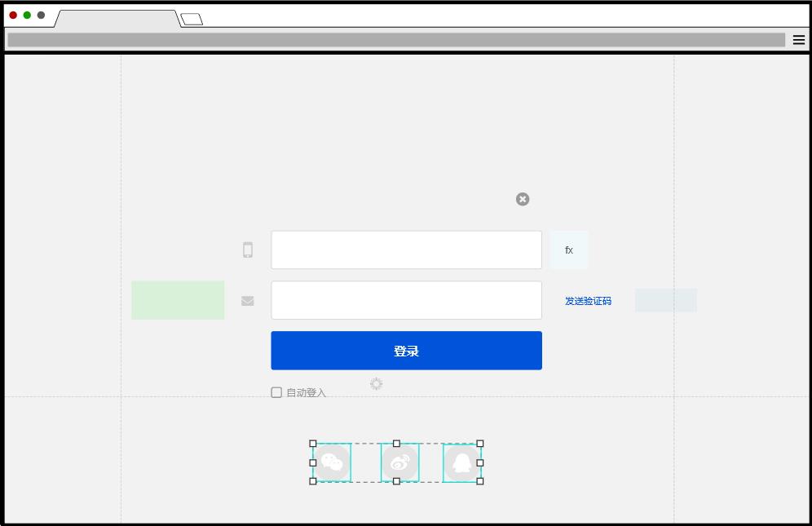
Task: Click the envelope icon beside second field
Action: click(248, 301)
